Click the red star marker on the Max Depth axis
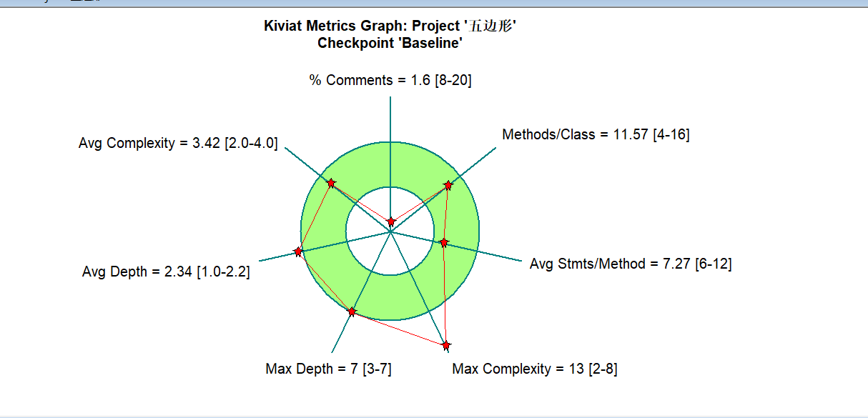868x418 pixels. pos(352,312)
